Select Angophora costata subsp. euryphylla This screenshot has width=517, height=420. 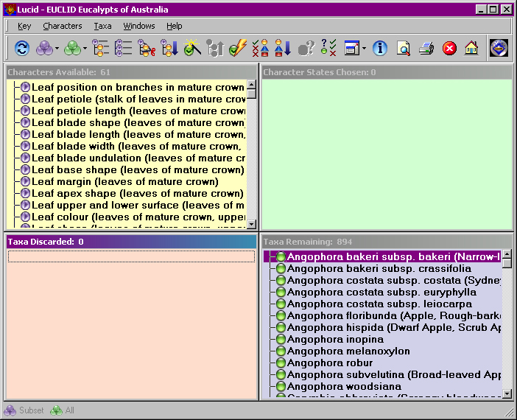point(381,292)
